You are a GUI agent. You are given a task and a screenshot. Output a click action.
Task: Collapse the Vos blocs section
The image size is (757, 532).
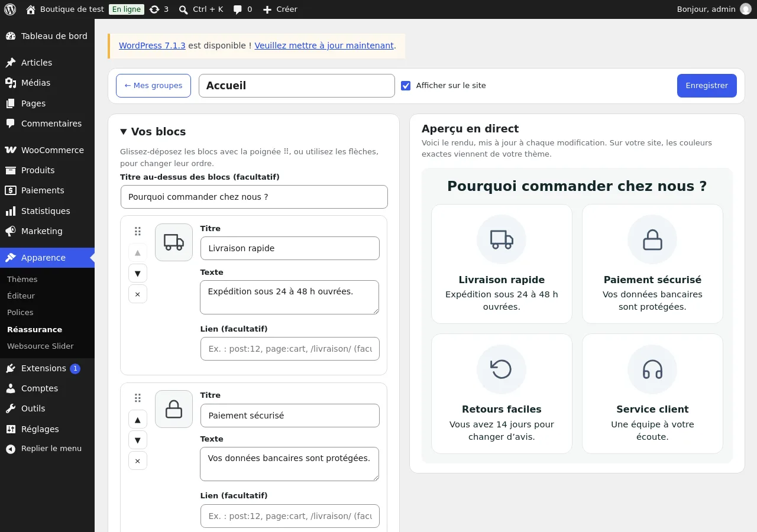153,132
